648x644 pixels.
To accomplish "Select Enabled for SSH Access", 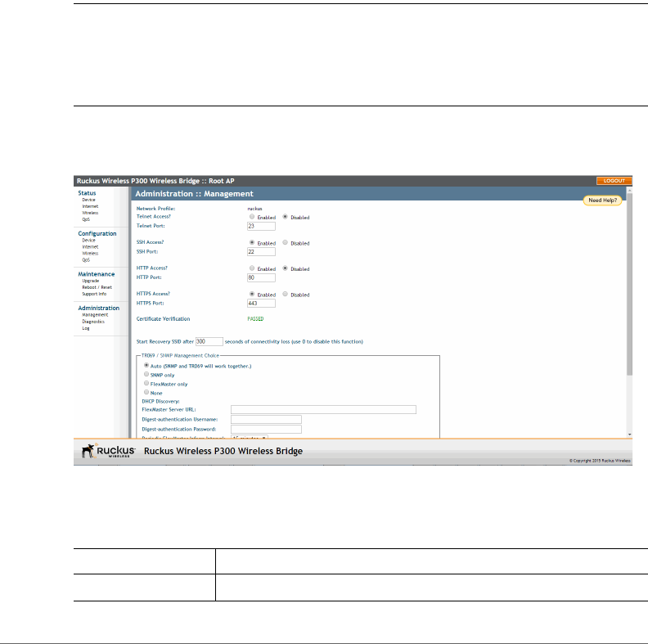I will tap(252, 243).
